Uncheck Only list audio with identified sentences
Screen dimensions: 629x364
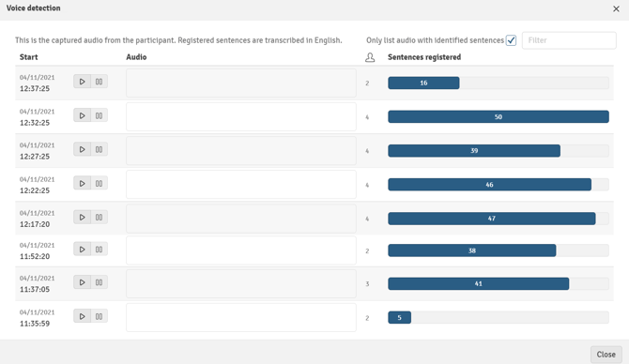click(x=511, y=40)
